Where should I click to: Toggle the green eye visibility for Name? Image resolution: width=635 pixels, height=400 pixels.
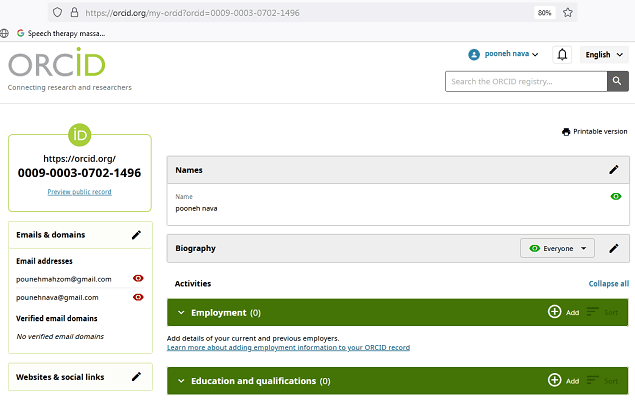pyautogui.click(x=616, y=196)
